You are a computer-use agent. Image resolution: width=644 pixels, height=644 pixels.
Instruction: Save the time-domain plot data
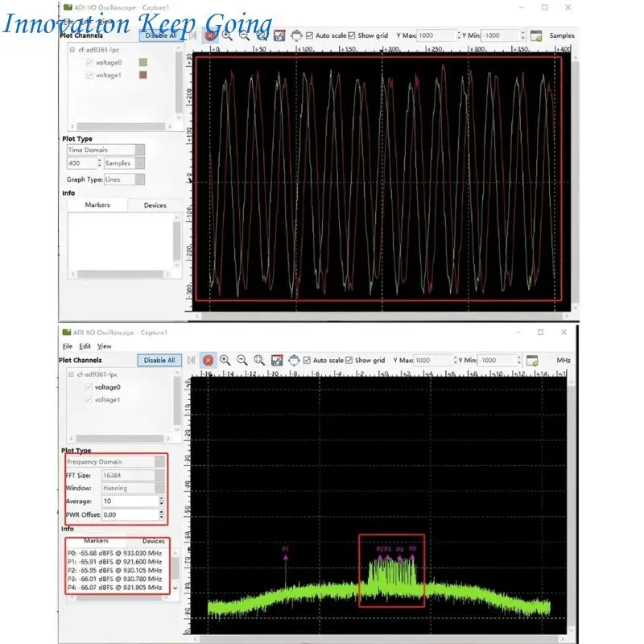point(279,35)
